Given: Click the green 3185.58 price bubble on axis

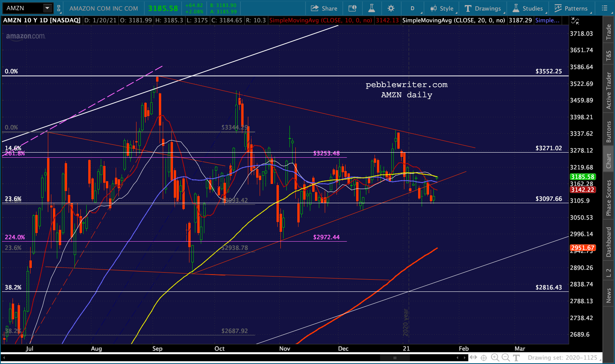Looking at the screenshot, I should [x=583, y=177].
